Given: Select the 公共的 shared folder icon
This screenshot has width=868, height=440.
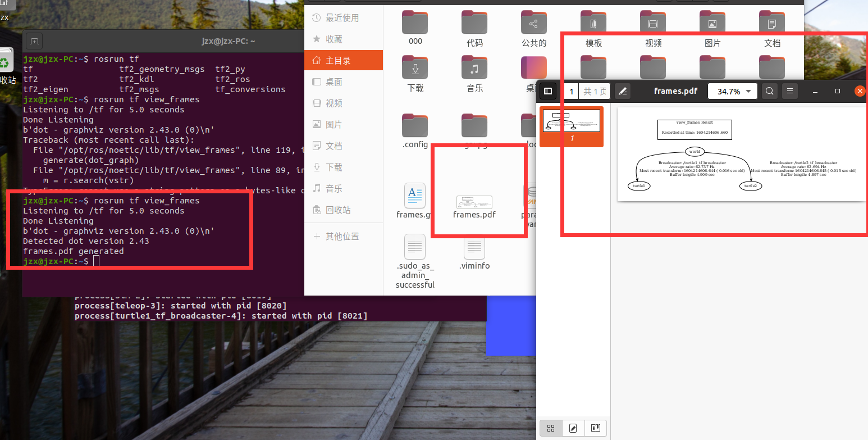Looking at the screenshot, I should pos(534,22).
